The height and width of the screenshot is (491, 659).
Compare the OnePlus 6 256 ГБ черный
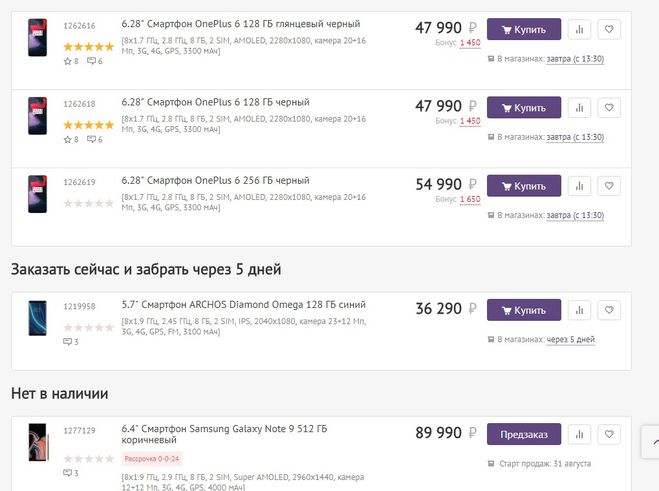pos(579,186)
